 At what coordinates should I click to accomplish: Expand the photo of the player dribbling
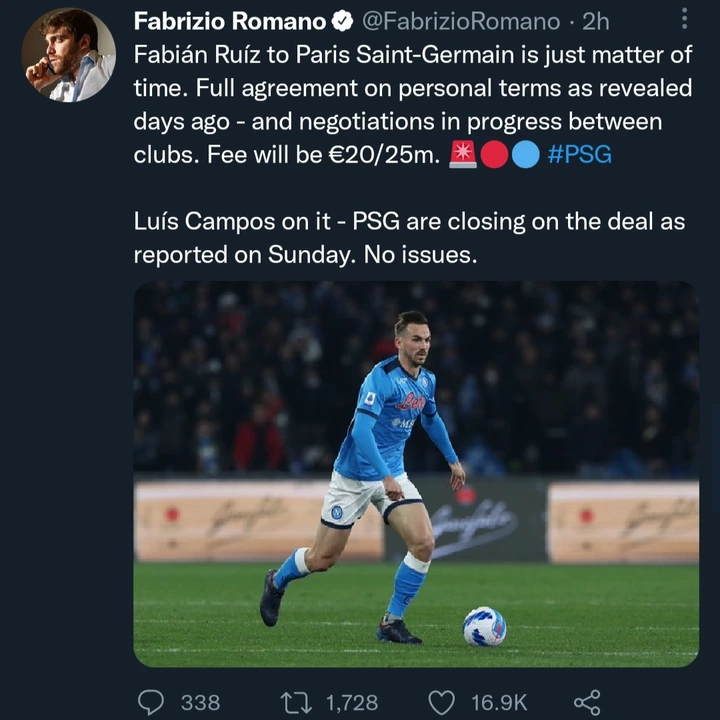click(x=416, y=474)
